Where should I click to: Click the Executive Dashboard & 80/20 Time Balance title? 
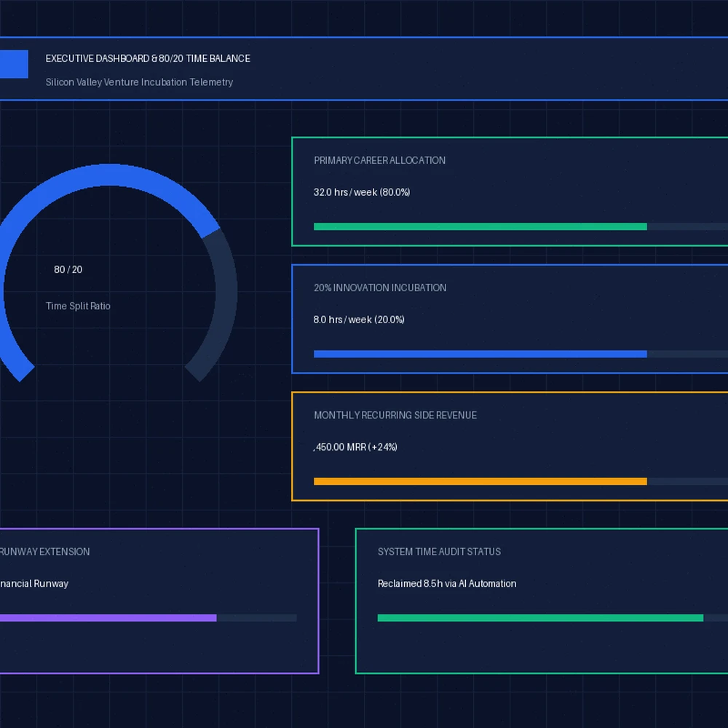point(148,58)
